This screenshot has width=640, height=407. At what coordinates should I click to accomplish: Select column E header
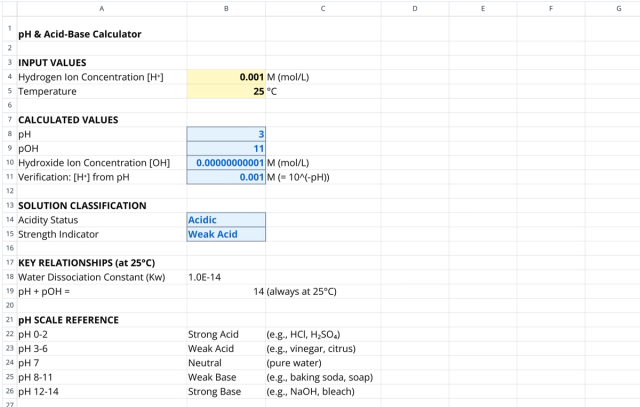coord(483,9)
